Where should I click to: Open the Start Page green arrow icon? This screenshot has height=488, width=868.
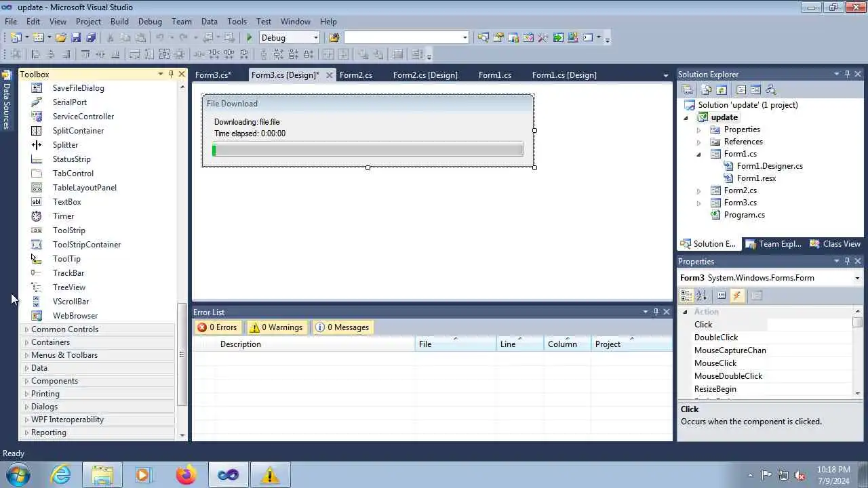(x=558, y=38)
